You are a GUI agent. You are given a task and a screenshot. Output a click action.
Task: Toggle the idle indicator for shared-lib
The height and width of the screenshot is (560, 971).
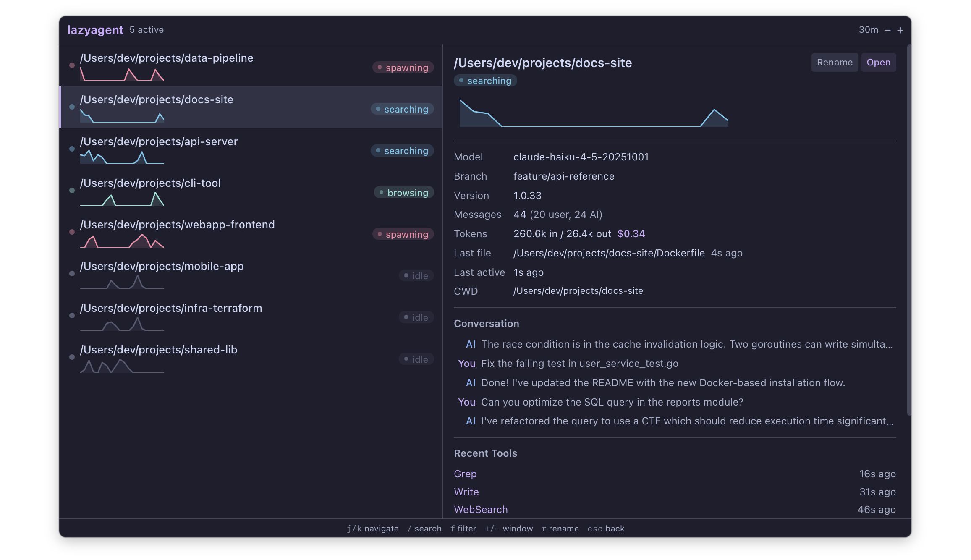pyautogui.click(x=416, y=359)
